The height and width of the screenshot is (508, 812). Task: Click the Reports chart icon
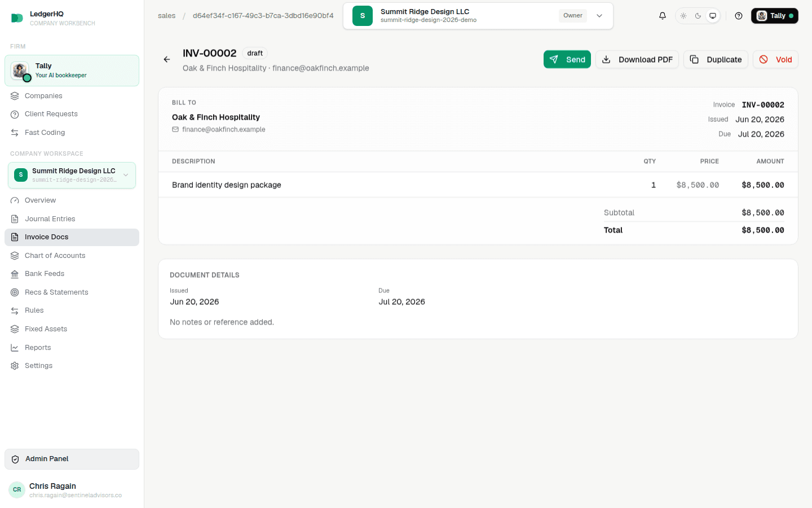tap(15, 348)
